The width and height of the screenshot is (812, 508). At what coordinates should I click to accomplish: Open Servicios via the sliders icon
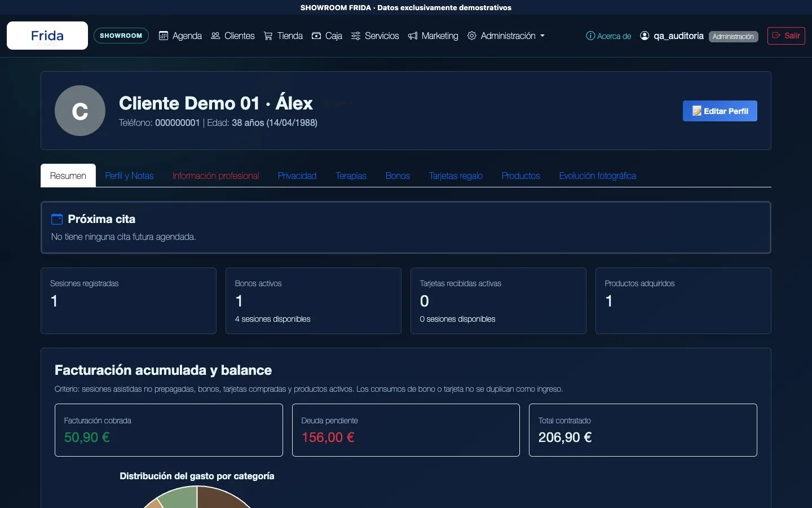point(356,36)
